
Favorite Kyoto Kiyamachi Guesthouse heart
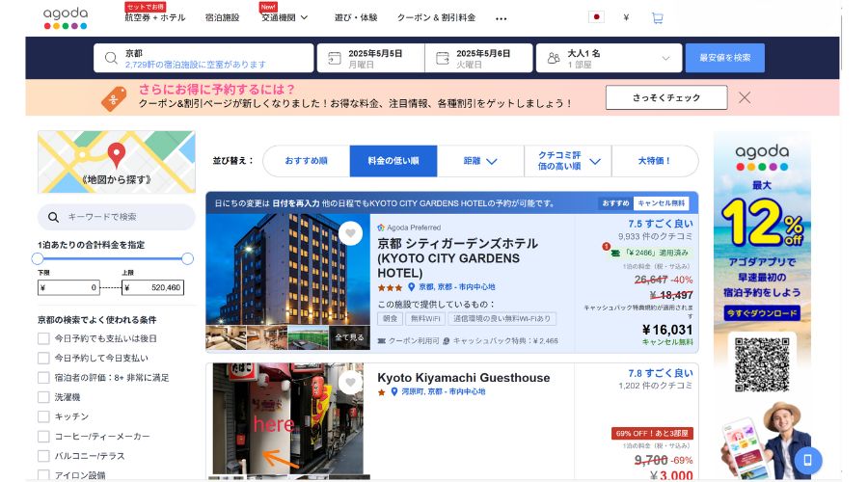coord(350,382)
